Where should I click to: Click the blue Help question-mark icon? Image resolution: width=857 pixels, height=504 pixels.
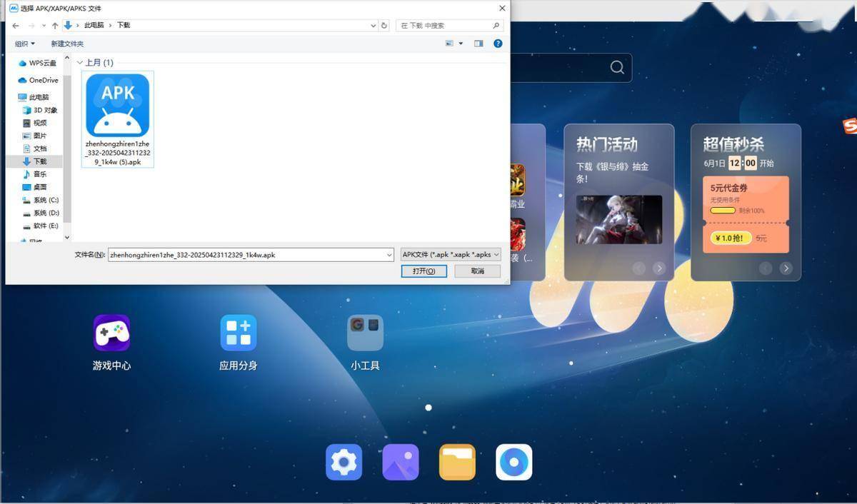click(x=498, y=43)
